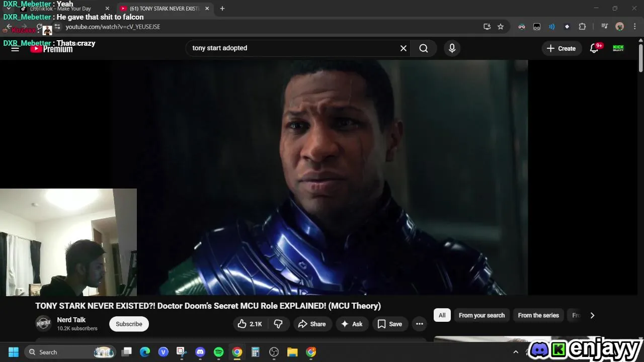Click the video title text
The height and width of the screenshot is (362, 644).
tap(208, 306)
